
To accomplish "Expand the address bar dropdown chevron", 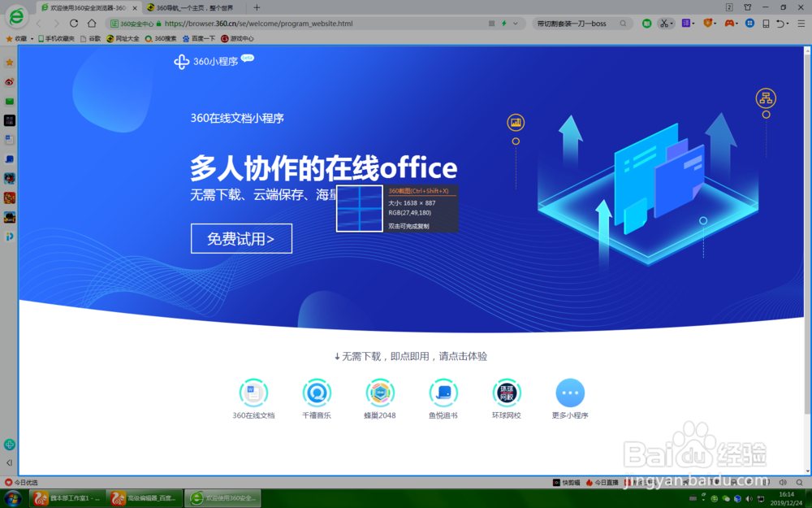I will click(516, 24).
